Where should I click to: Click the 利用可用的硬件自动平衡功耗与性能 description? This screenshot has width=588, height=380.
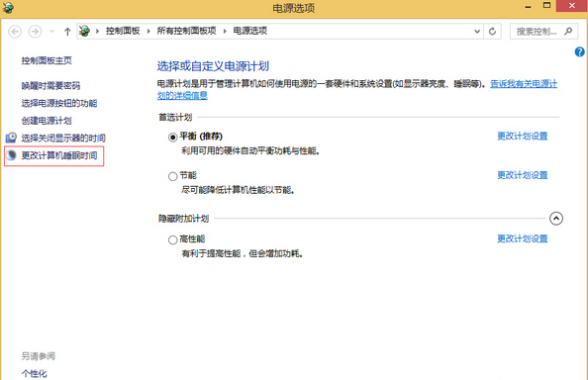[250, 151]
